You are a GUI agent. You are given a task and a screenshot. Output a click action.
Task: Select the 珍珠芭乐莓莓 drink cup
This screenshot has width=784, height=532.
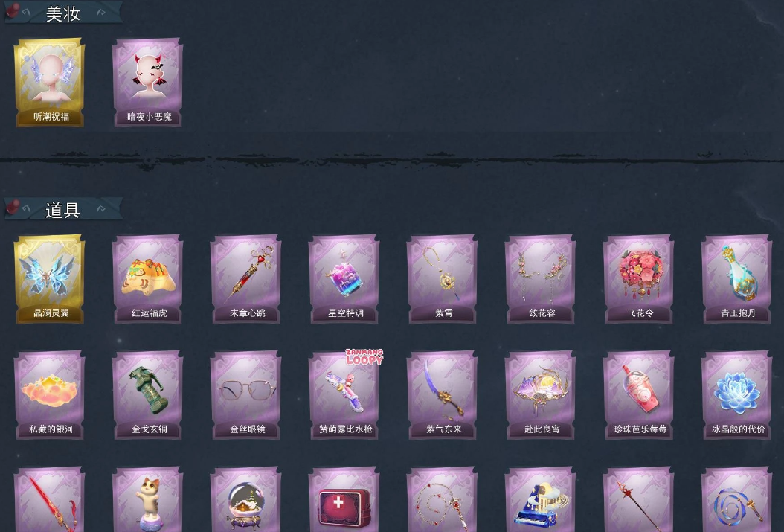[638, 395]
